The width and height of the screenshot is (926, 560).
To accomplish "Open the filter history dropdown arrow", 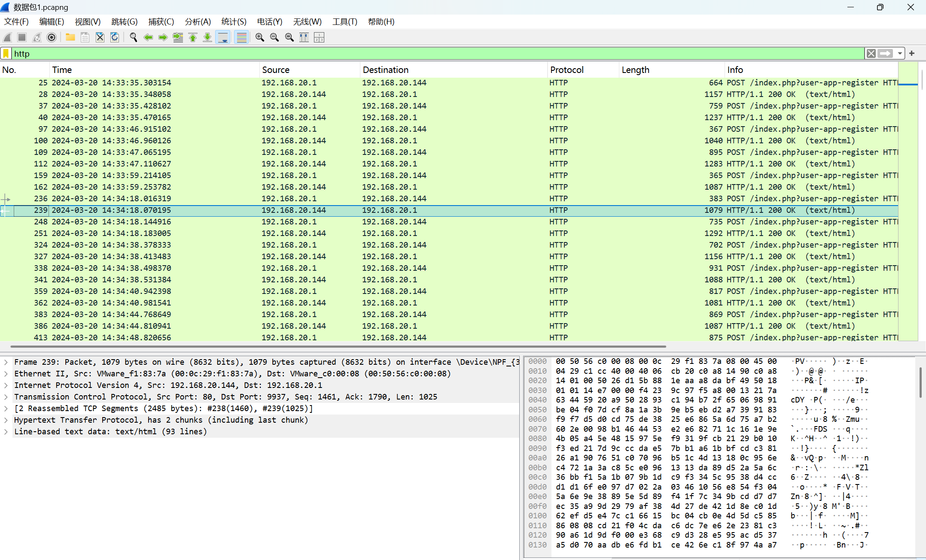I will coord(900,54).
